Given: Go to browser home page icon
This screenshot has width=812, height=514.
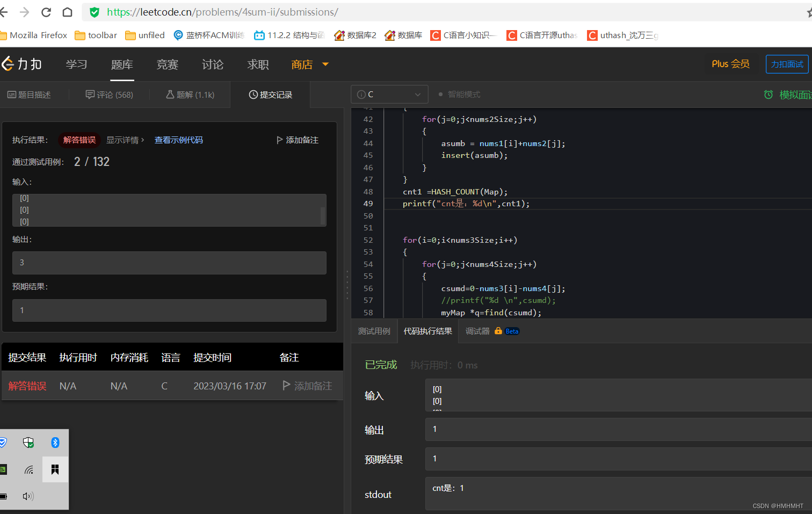Looking at the screenshot, I should click(68, 12).
